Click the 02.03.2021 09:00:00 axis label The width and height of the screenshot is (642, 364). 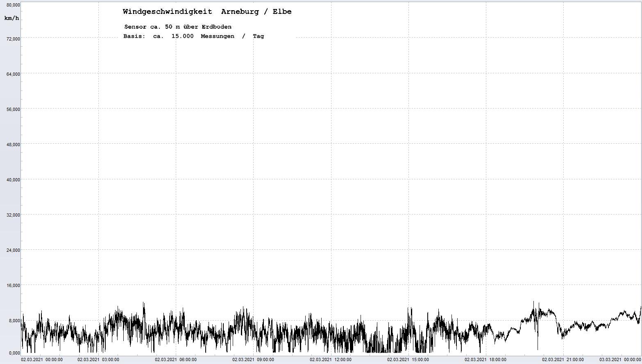pyautogui.click(x=253, y=360)
